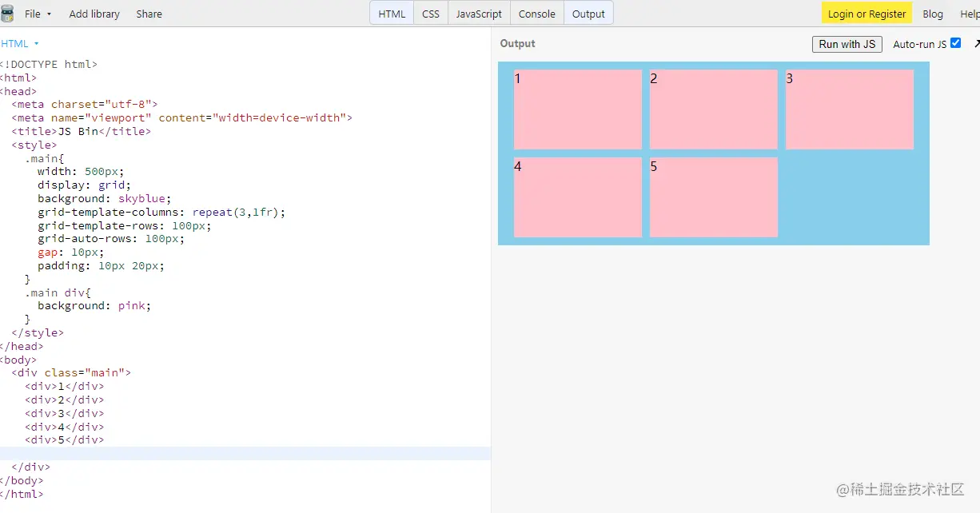Click the highlighted empty editor line
Viewport: 980px width, 513px height.
tap(245, 453)
